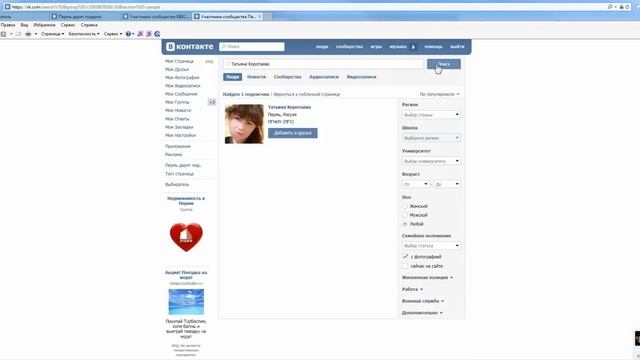Click the blue help question mark toolbar icon
Viewport: 640px width, 360px height.
(x=128, y=34)
